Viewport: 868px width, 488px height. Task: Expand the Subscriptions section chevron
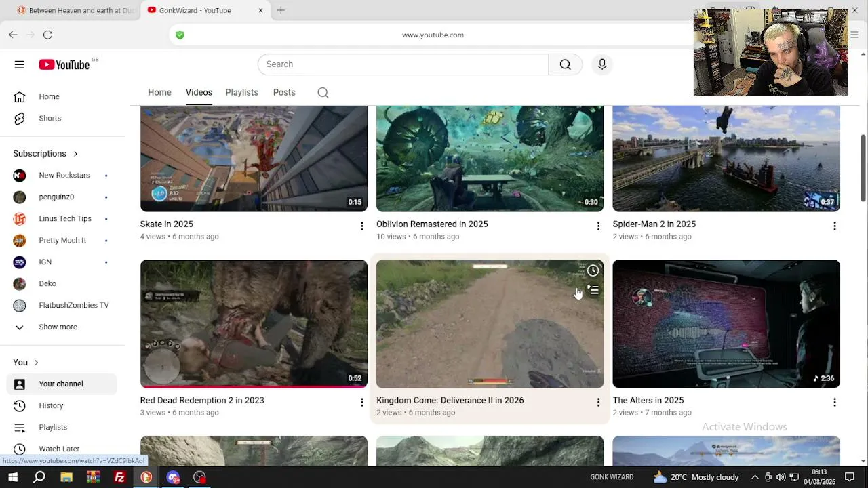(x=75, y=154)
